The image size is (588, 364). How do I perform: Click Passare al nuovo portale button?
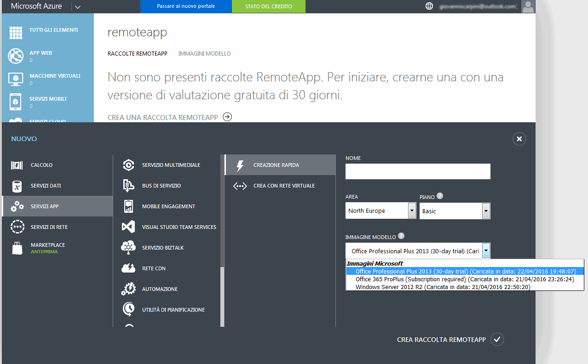click(x=186, y=6)
